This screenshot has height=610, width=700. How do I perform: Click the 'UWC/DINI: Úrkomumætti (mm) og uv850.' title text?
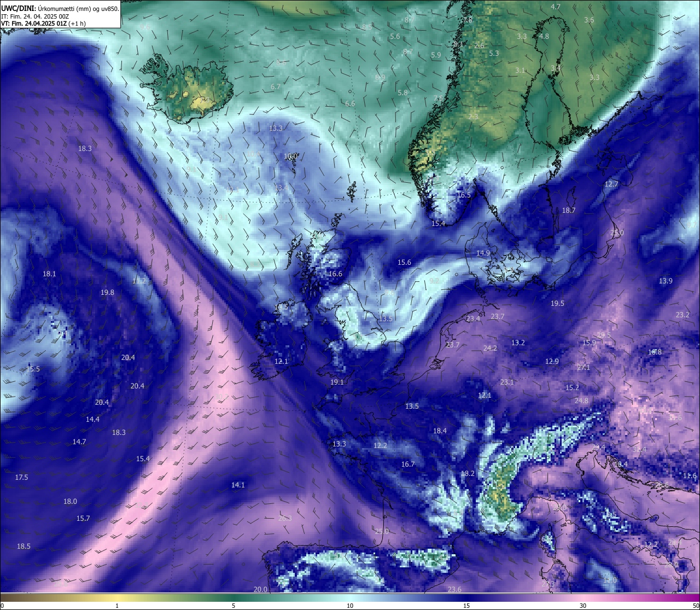[60, 8]
